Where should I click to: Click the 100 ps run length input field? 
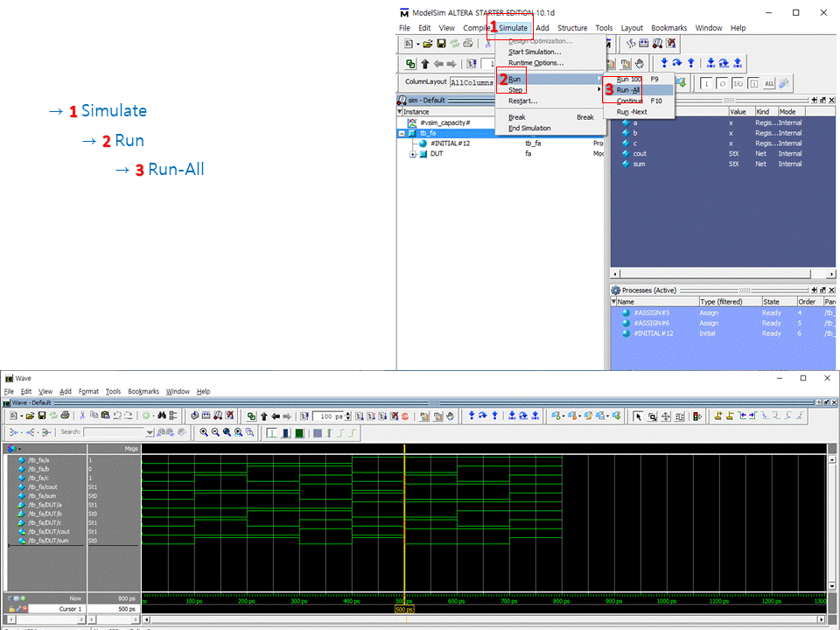coord(328,416)
